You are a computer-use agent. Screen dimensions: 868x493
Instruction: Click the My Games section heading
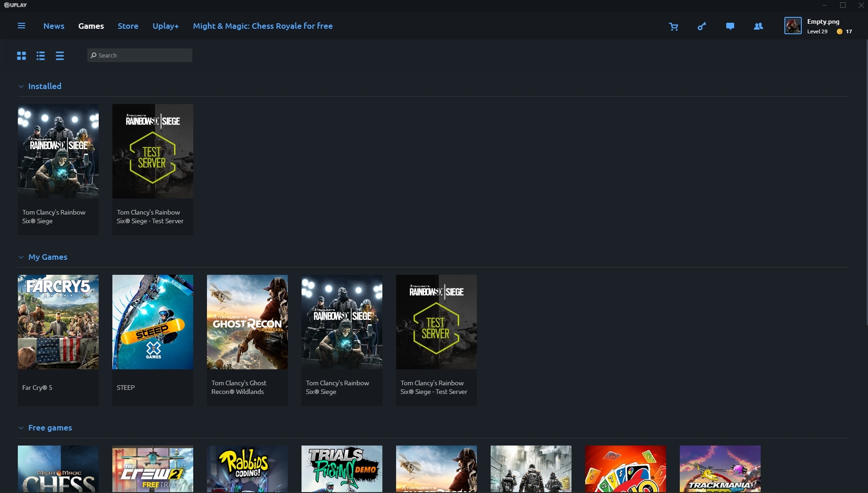click(48, 257)
